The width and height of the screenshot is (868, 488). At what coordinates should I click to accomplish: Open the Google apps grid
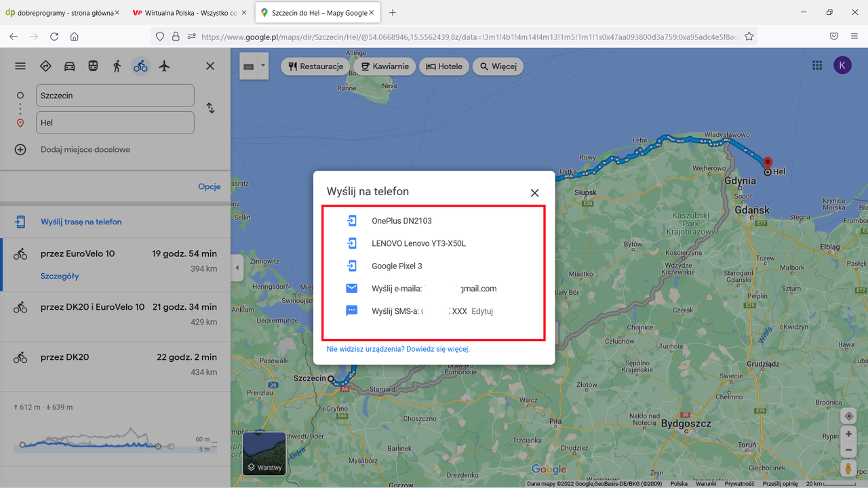tap(817, 65)
